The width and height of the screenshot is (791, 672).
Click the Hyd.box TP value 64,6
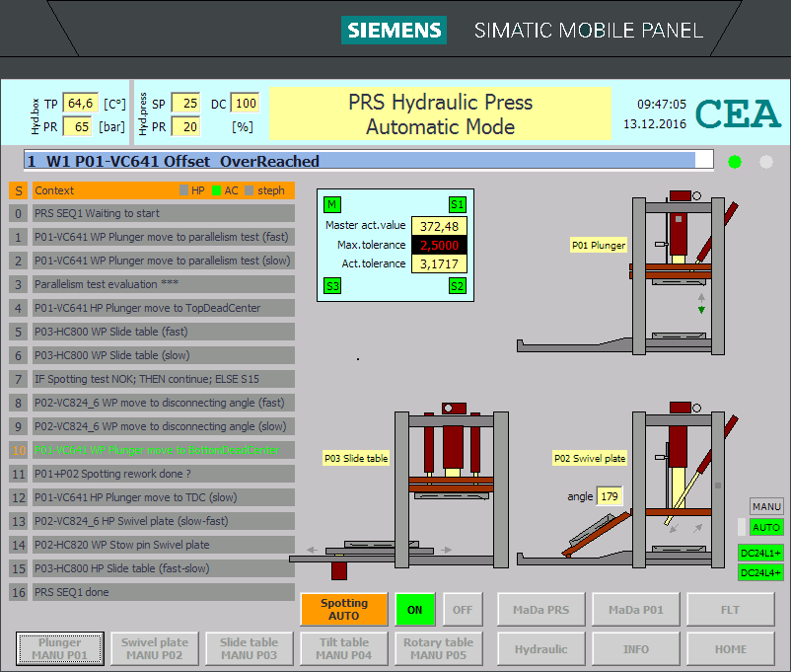(80, 103)
